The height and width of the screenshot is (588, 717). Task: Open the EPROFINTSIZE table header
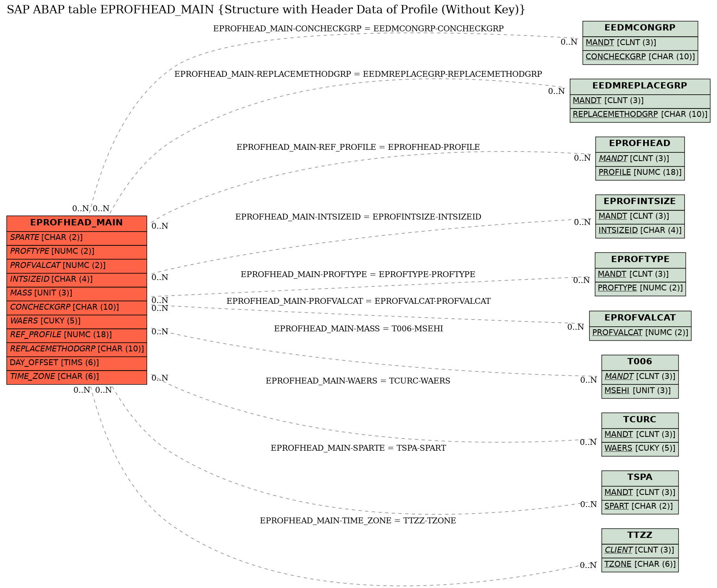tap(640, 202)
